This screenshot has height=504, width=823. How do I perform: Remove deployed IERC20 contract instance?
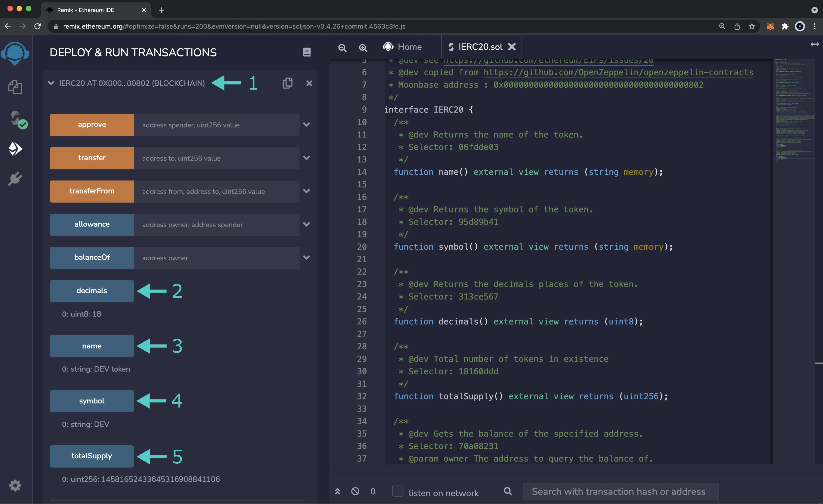[x=309, y=83]
